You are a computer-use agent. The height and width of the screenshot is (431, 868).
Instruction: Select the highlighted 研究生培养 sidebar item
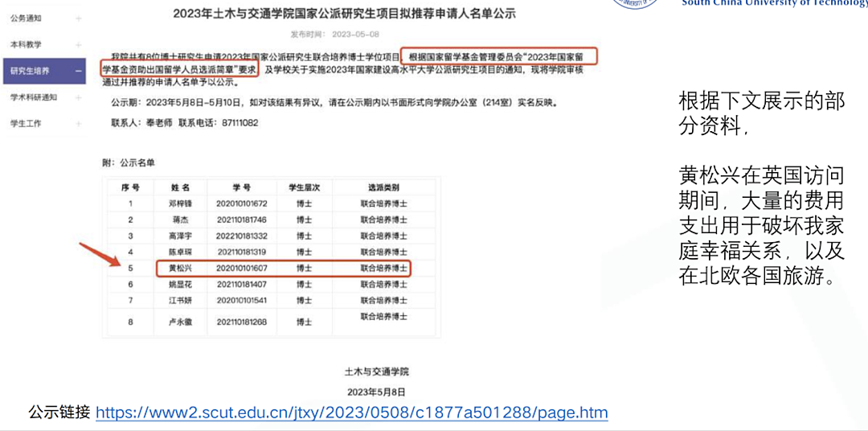(44, 72)
